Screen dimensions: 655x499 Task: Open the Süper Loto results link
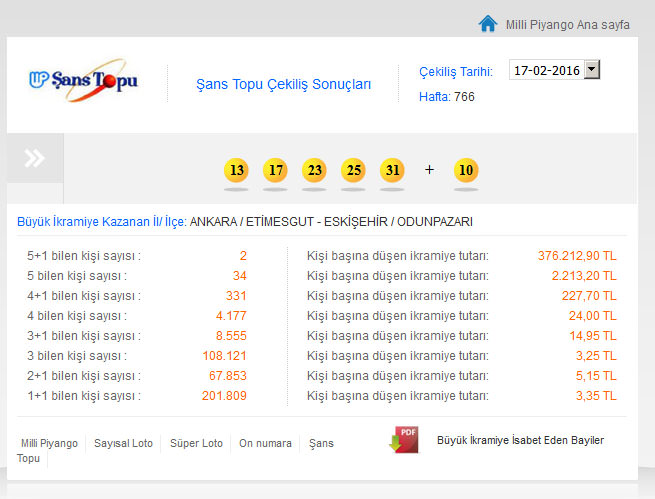196,443
